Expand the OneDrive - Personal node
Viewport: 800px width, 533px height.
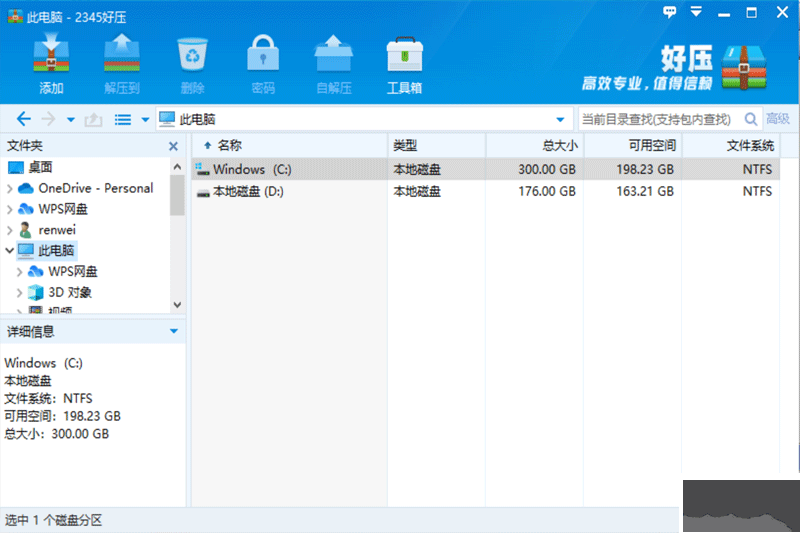[10, 188]
